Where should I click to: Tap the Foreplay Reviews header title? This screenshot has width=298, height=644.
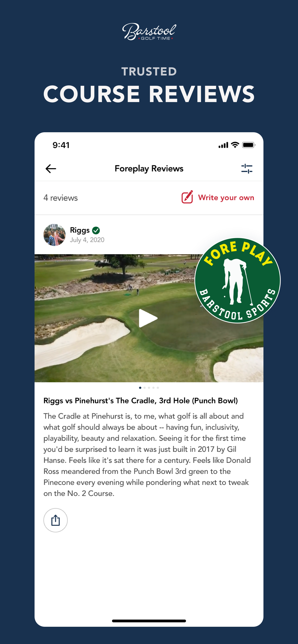[x=149, y=169]
